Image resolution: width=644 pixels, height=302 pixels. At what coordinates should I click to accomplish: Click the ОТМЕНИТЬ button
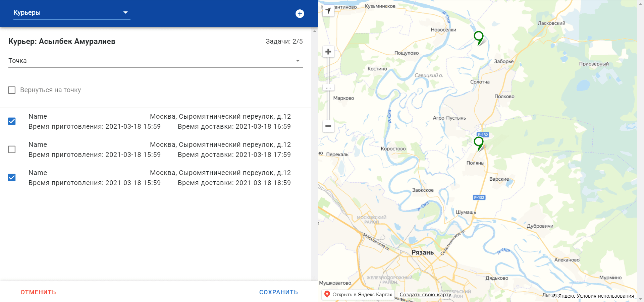point(38,292)
